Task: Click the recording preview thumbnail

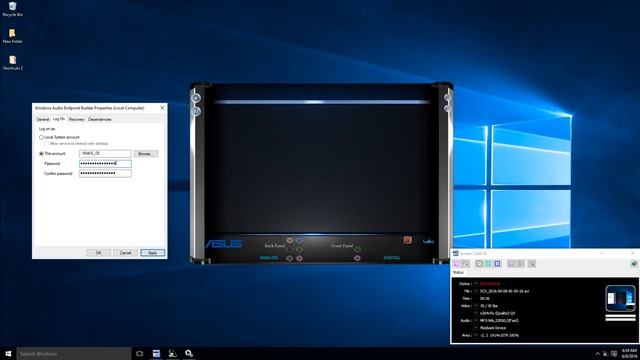Action: (x=620, y=298)
